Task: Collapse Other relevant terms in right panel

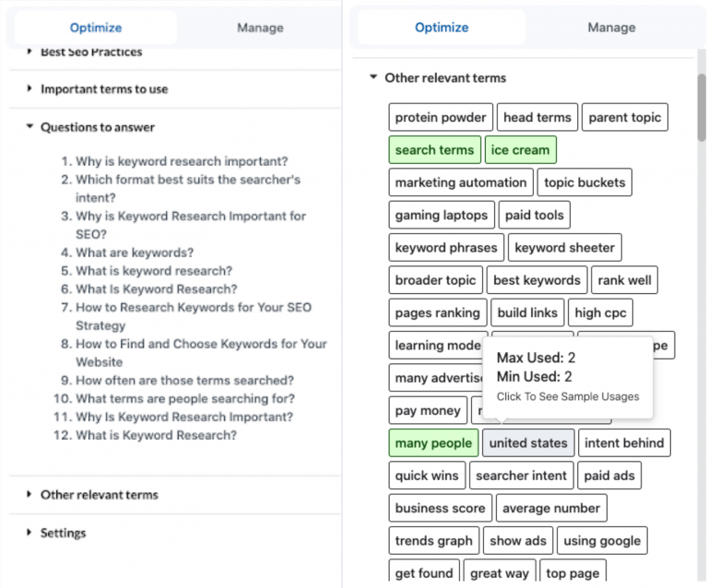Action: click(x=445, y=78)
